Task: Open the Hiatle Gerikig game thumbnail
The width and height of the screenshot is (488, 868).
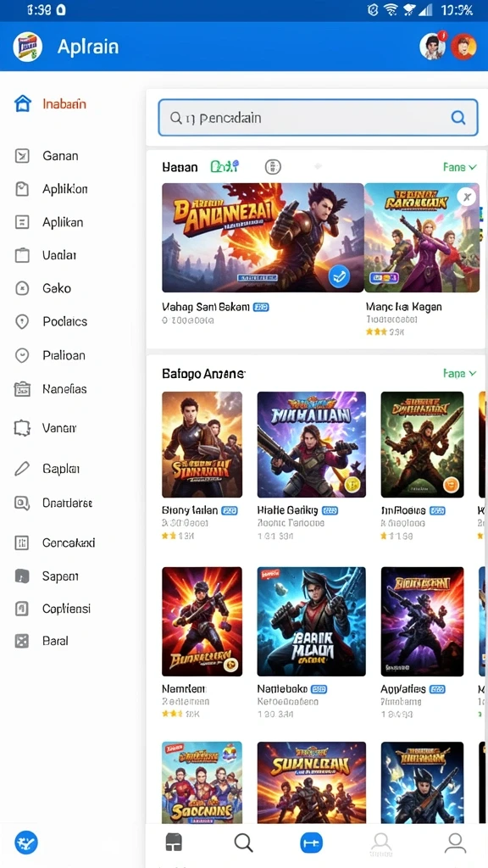Action: pos(312,444)
